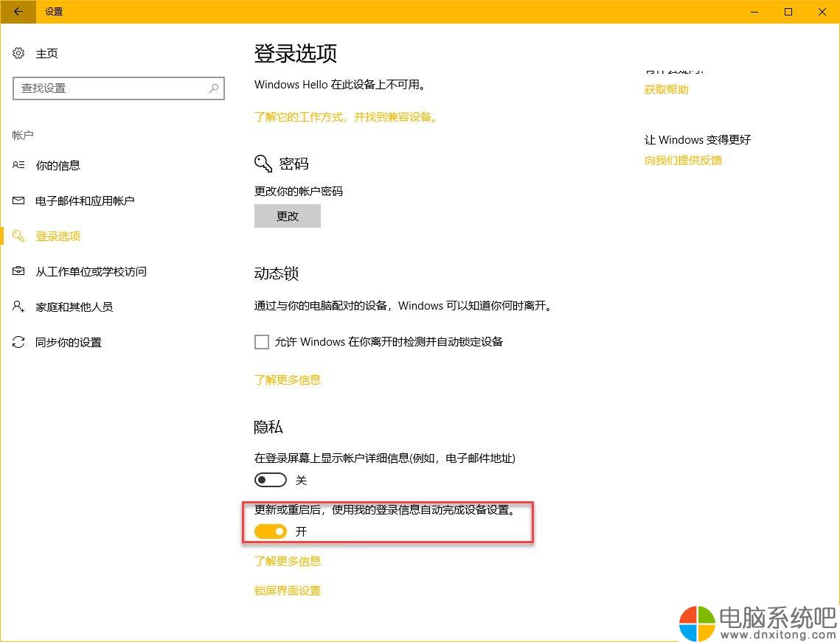Click the 让 Windows 变得更好 text
840x642 pixels.
click(x=698, y=140)
